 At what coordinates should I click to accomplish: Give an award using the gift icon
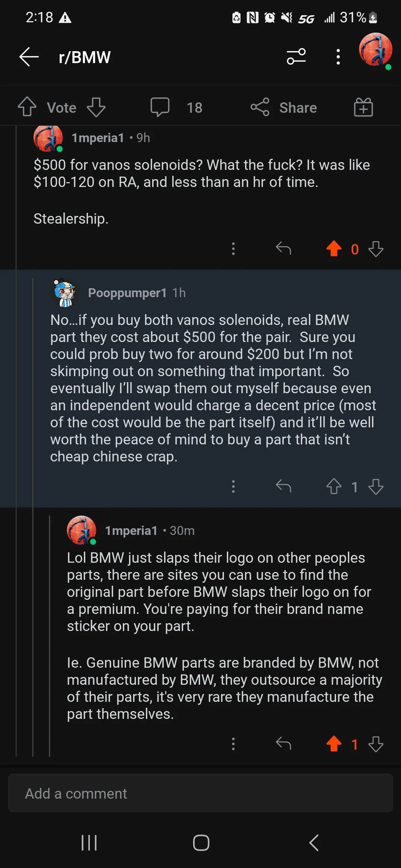[363, 107]
